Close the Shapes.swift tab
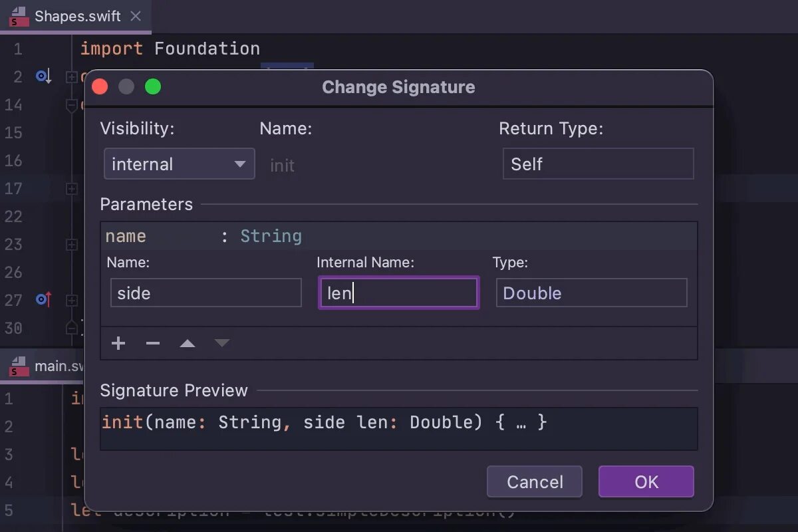The height and width of the screenshot is (532, 798). pos(136,16)
